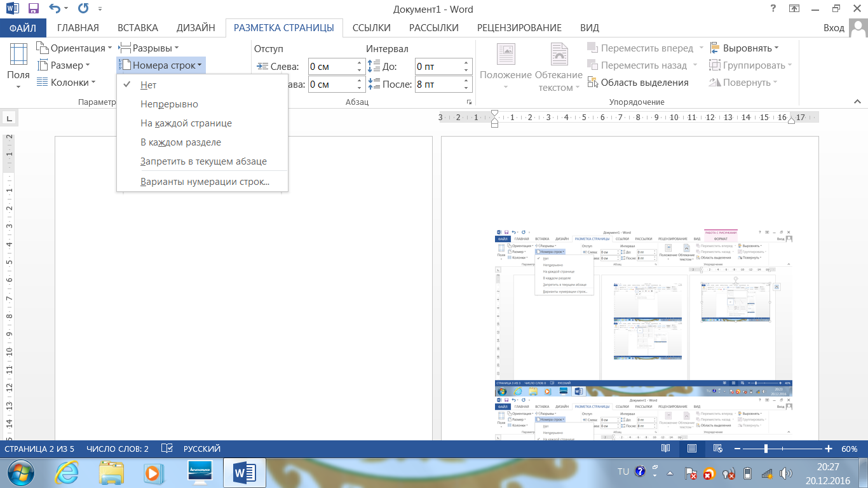Open Word Help with the question mark
Image resolution: width=868 pixels, height=488 pixels.
coord(773,9)
